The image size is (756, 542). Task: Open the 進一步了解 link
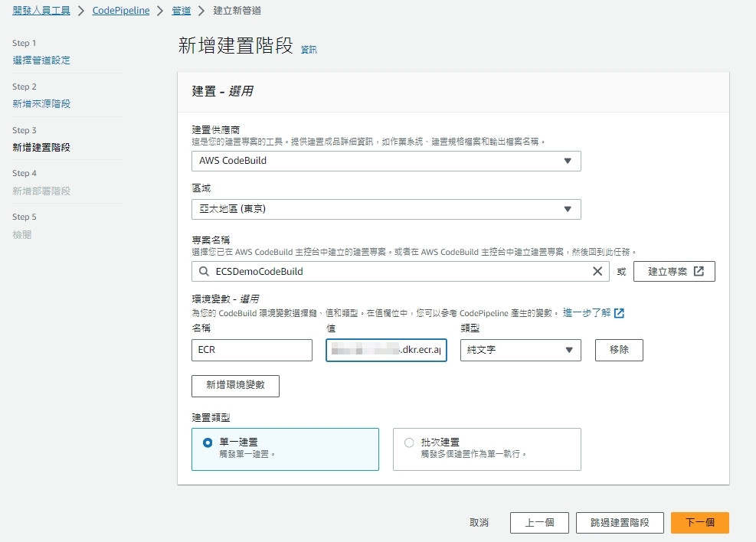(587, 312)
